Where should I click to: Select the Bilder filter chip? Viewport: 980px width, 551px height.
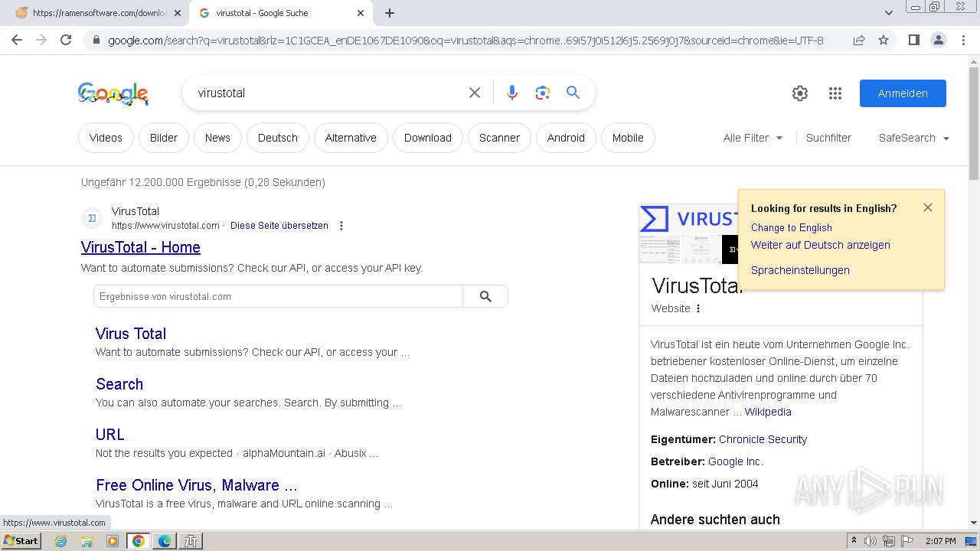point(164,138)
